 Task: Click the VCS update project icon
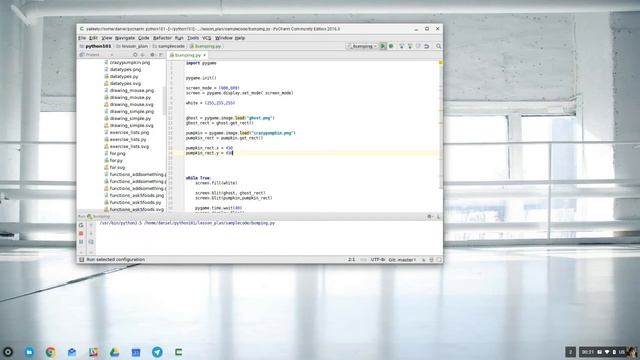(x=402, y=46)
